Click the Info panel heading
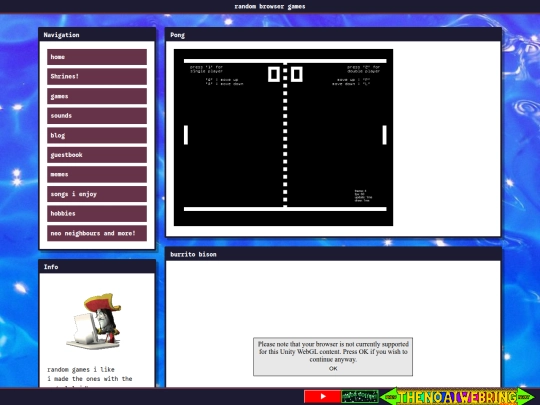 click(x=51, y=267)
